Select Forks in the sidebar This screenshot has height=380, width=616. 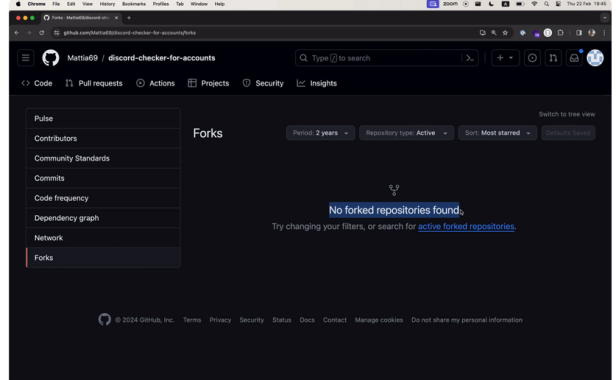[103, 258]
